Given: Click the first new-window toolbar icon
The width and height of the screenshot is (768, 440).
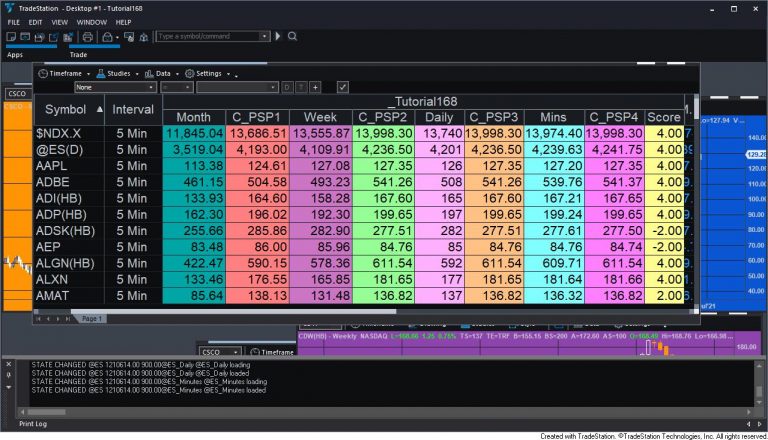Looking at the screenshot, I should 11,36.
